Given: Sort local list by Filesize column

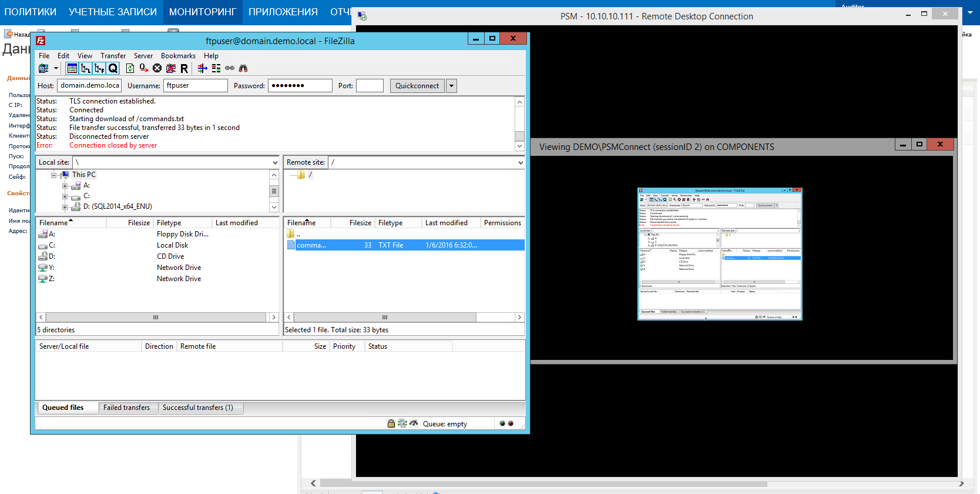Looking at the screenshot, I should tap(130, 223).
